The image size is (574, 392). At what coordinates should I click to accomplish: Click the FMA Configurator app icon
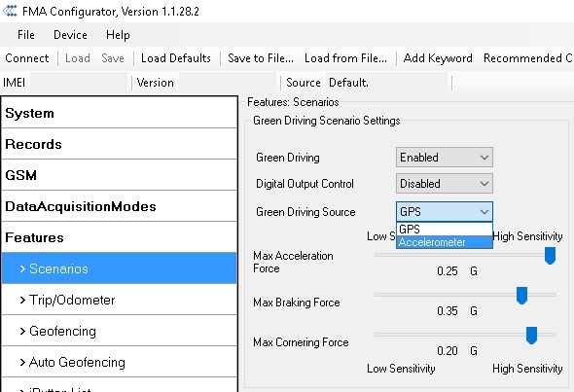coord(10,11)
